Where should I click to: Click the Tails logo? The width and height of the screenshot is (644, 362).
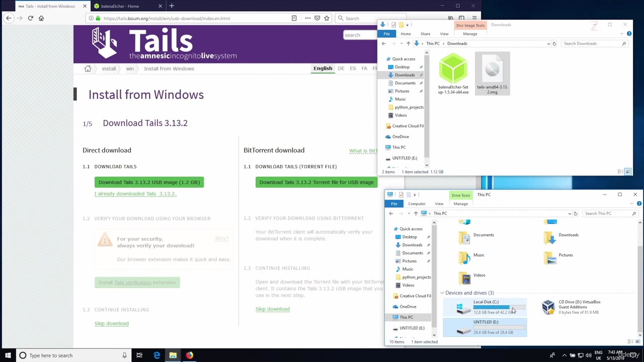click(x=164, y=44)
